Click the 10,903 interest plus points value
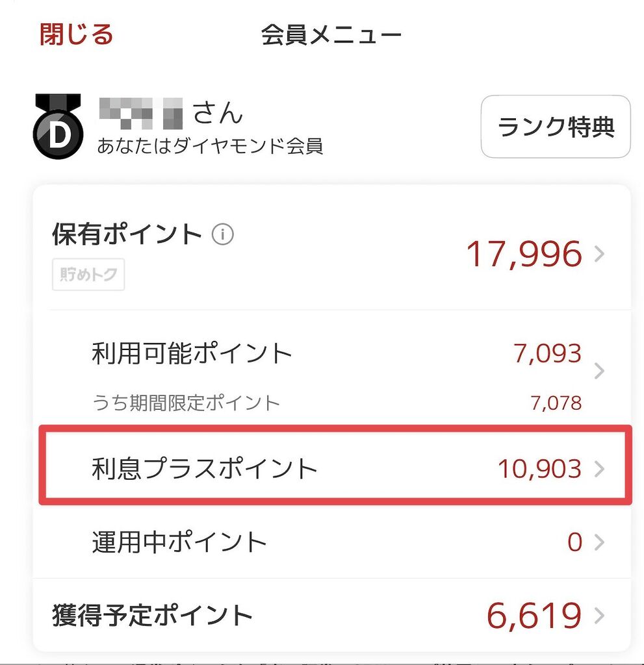Viewport: 644px width, 665px height. pyautogui.click(x=539, y=468)
